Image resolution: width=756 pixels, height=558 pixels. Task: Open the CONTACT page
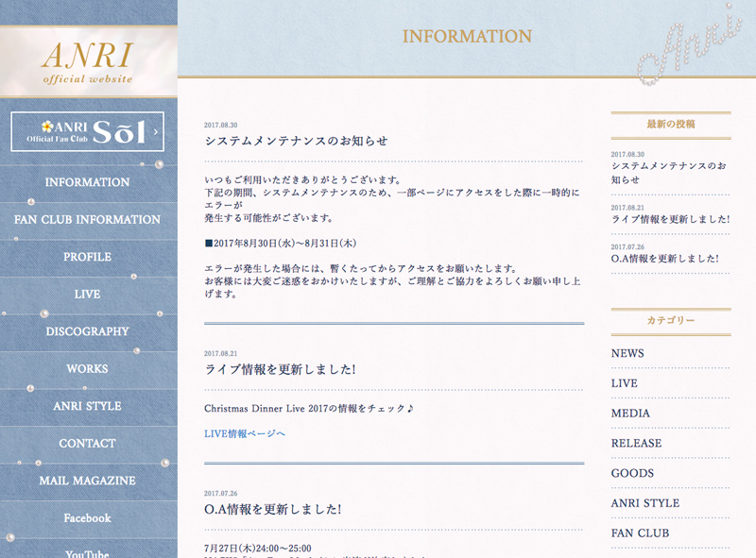click(x=87, y=444)
